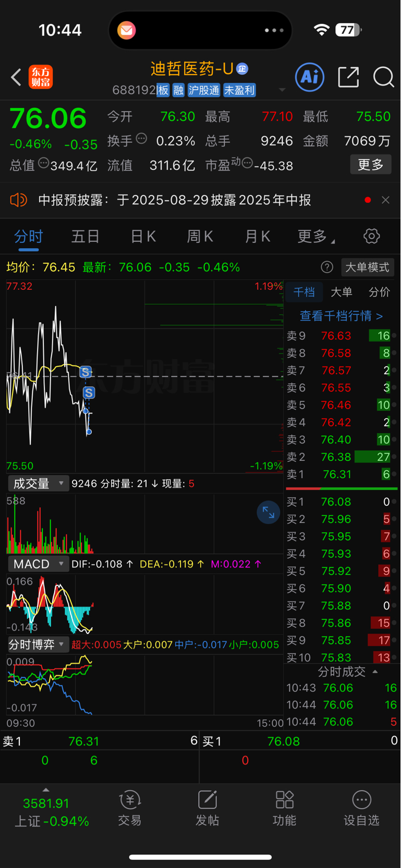Open 发帖 post icon in the bottom bar

207,809
